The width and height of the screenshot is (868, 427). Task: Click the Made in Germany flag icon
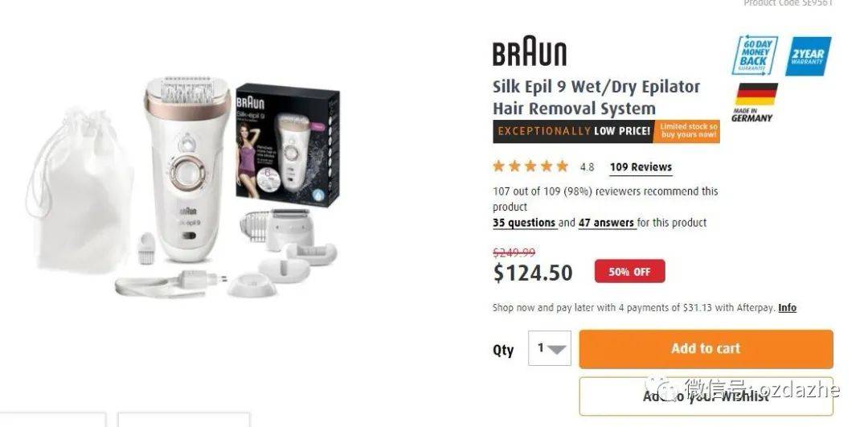pyautogui.click(x=756, y=94)
